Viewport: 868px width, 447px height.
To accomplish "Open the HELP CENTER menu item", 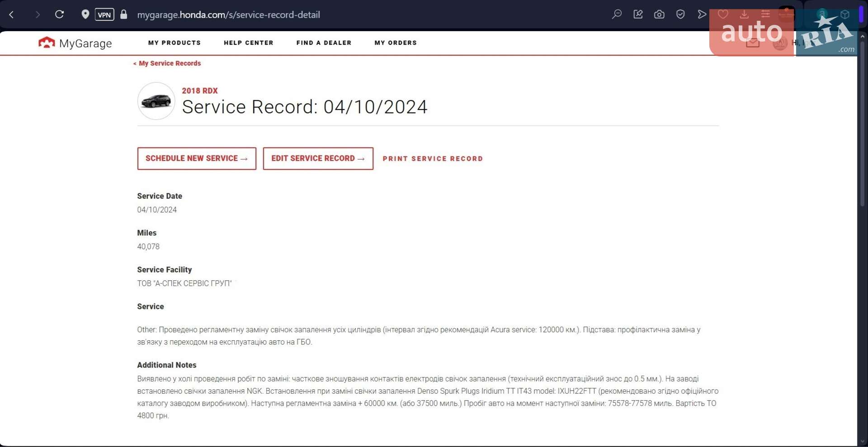I will (249, 43).
